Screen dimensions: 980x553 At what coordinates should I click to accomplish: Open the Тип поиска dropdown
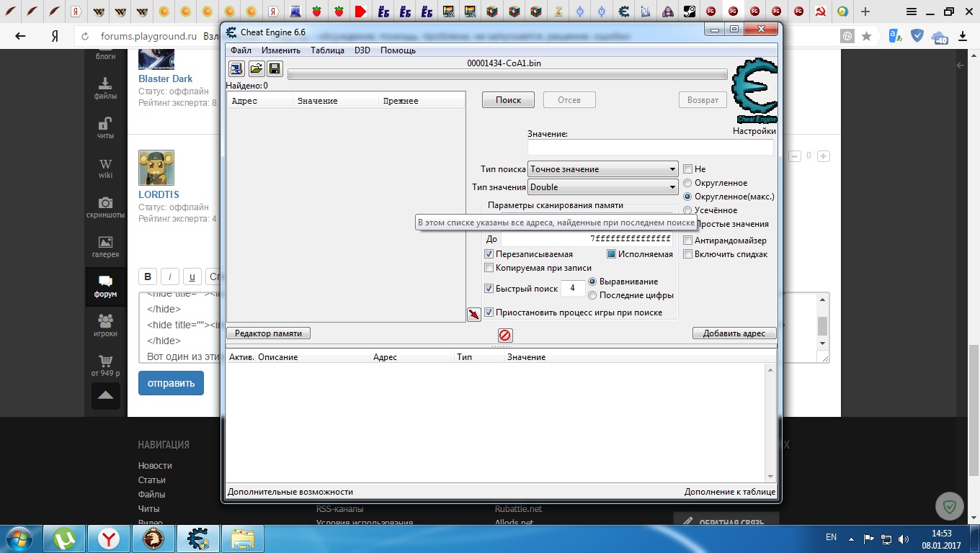602,169
